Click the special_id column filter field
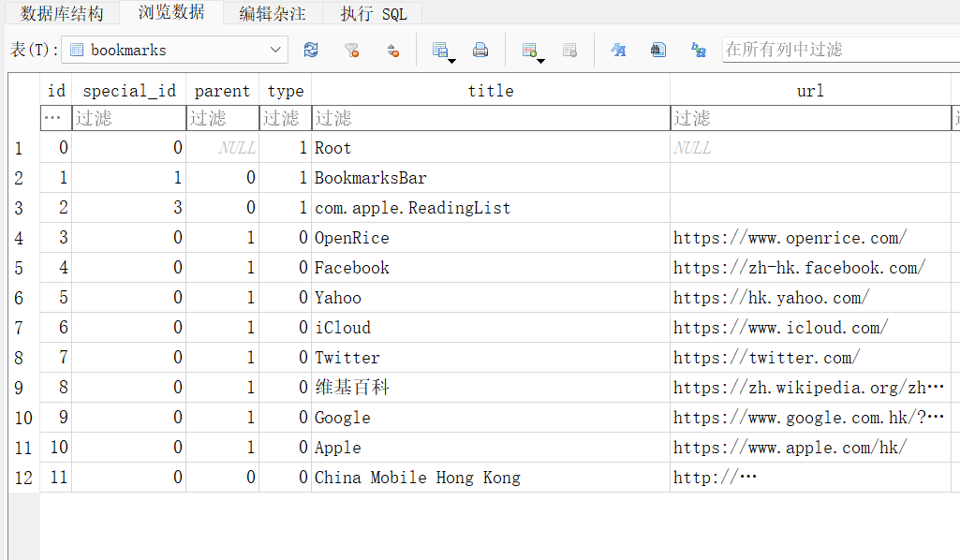Screen dimensions: 960x560 point(129,118)
